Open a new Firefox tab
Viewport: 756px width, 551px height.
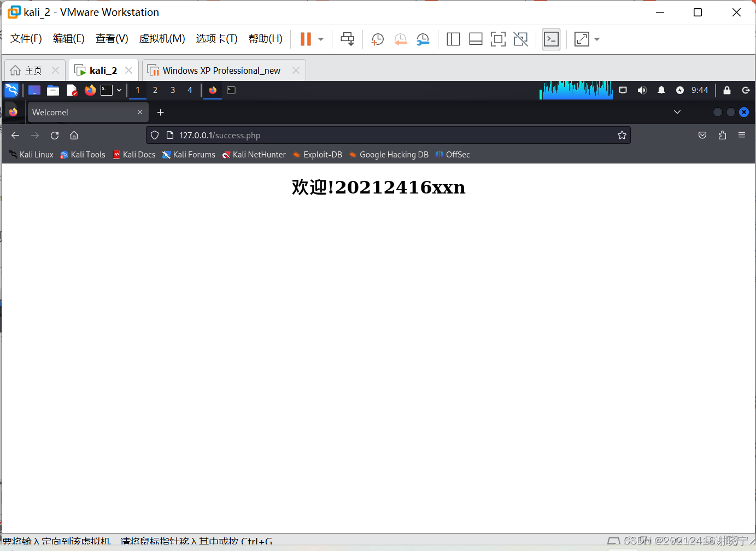[161, 112]
